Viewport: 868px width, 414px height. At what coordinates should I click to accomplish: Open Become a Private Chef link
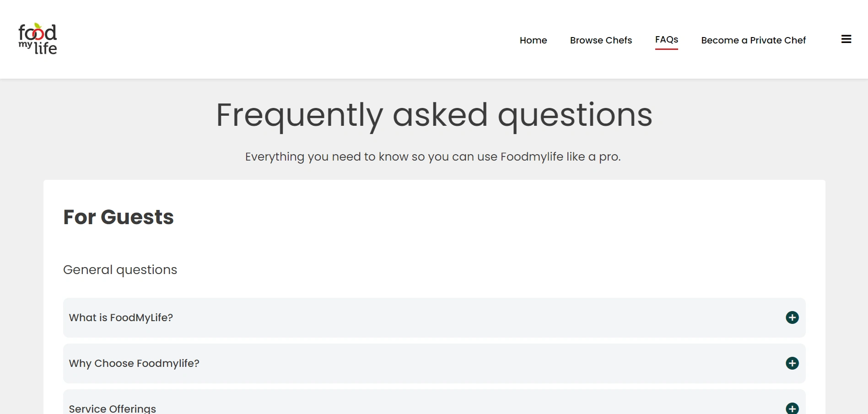pos(753,40)
